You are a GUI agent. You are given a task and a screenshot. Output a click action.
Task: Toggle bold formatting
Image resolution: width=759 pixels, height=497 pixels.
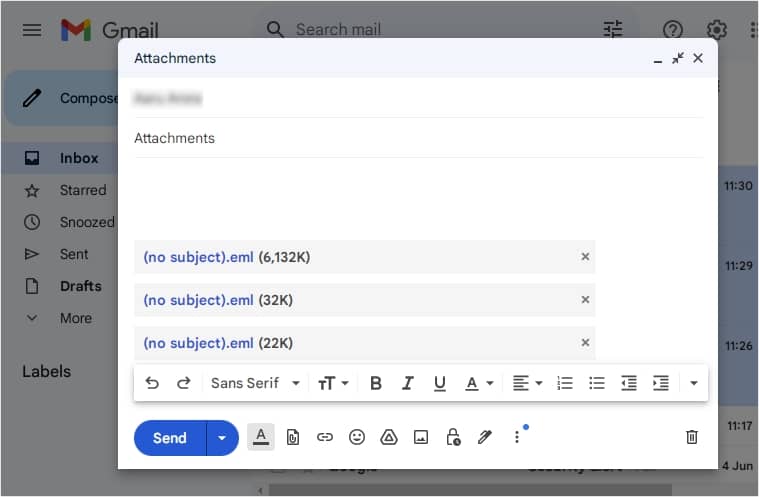(376, 383)
